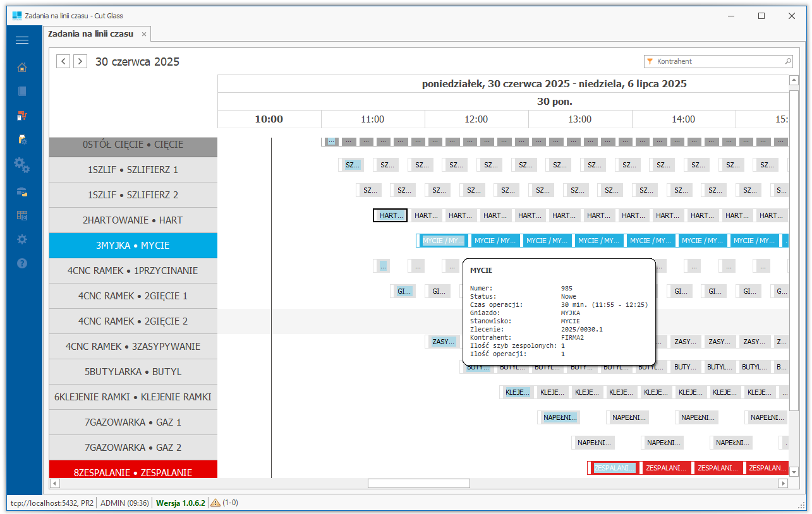
Task: Click the horizontal scrollbar thumb
Action: click(418, 483)
